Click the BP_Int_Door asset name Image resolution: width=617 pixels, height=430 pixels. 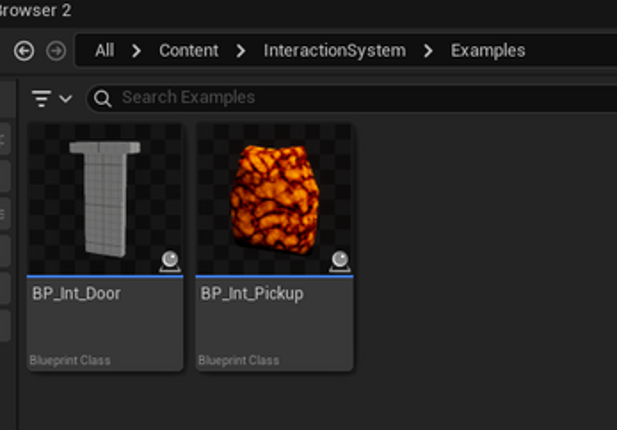click(77, 294)
